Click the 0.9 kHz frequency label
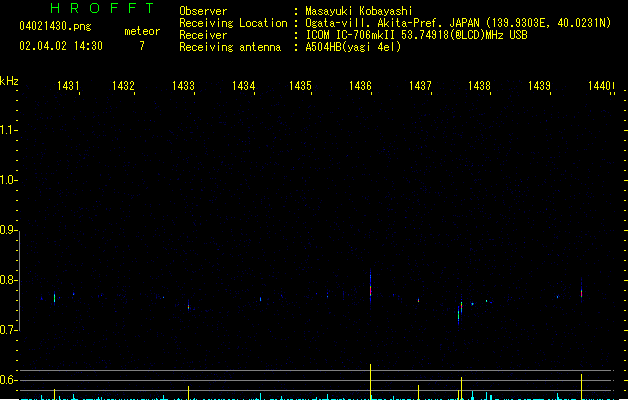 (7, 230)
